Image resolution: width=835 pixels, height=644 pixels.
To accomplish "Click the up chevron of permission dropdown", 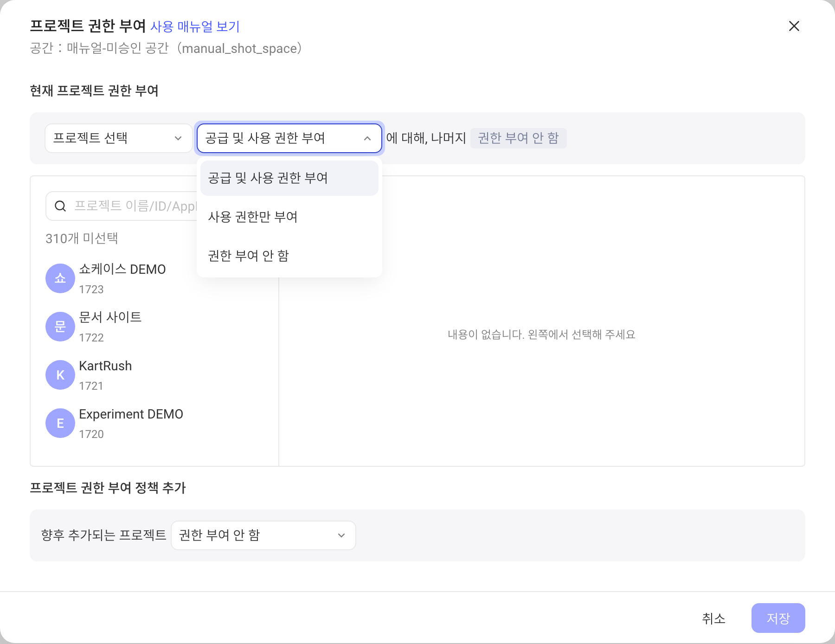I will coord(367,138).
